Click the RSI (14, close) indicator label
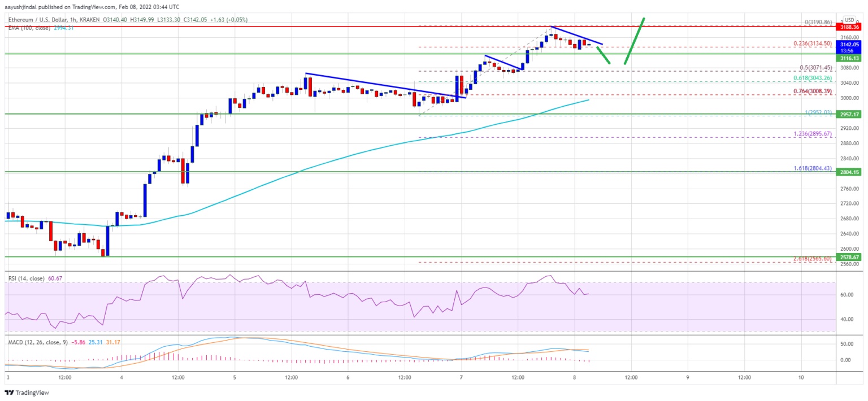868x401 pixels. coord(25,277)
